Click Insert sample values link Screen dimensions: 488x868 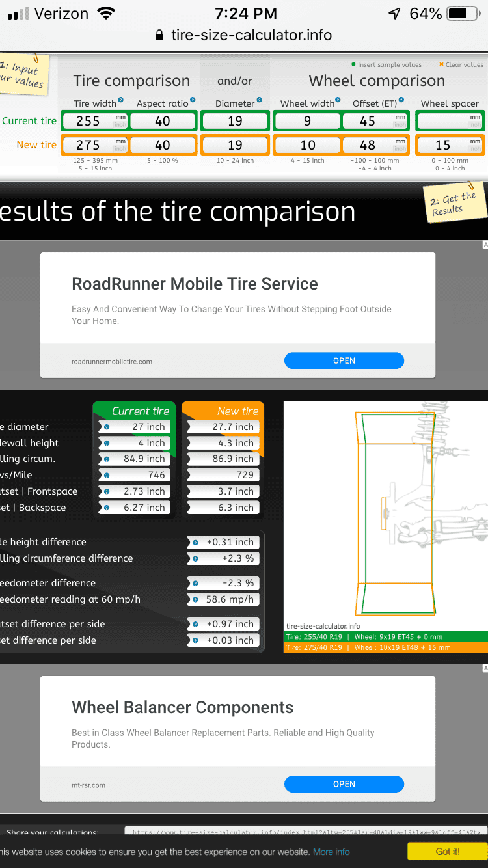tap(386, 65)
